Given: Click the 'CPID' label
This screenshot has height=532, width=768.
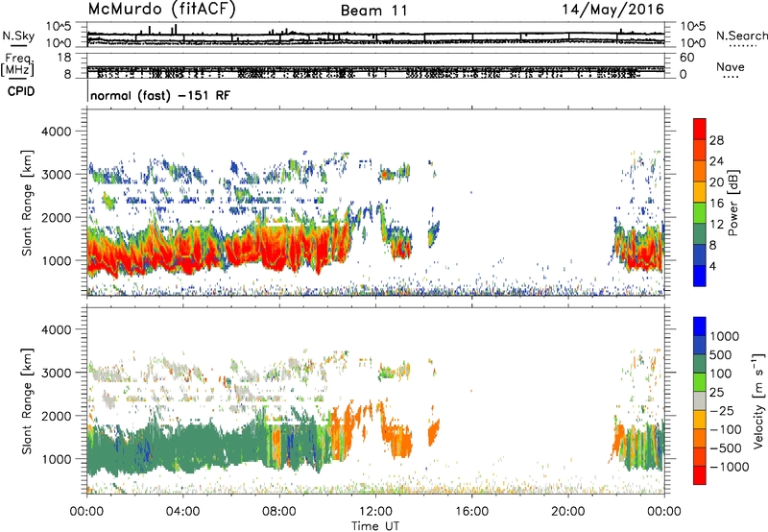Looking at the screenshot, I should [21, 91].
